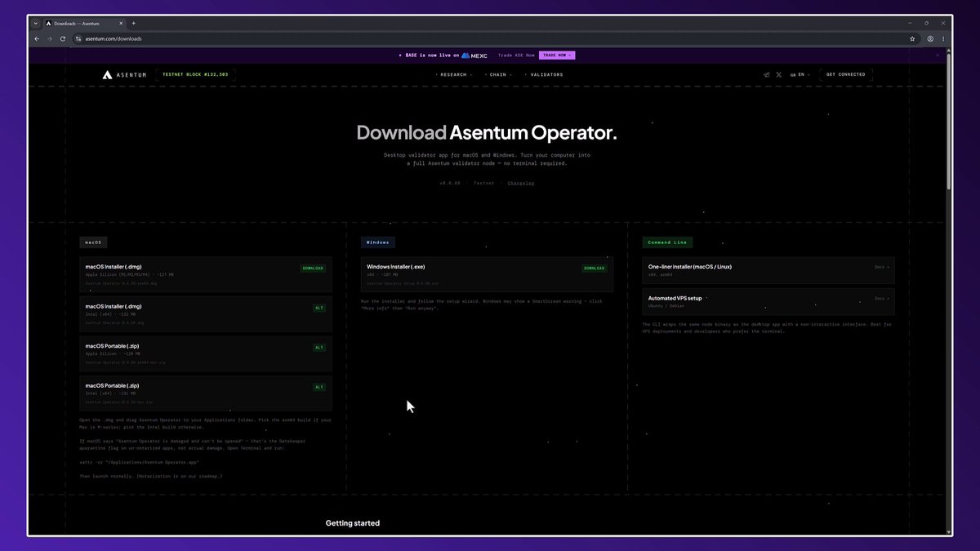
Task: Click ALT for Intel macOS Installer (.dmg)
Action: click(319, 308)
